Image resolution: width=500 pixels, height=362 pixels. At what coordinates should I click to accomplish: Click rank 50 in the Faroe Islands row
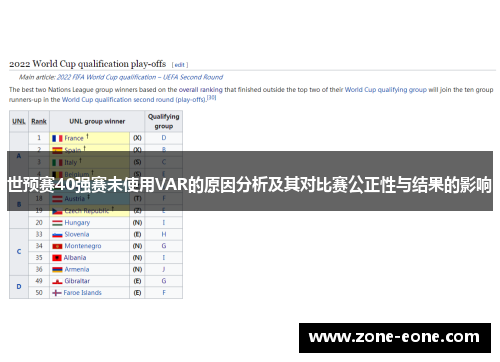point(39,293)
